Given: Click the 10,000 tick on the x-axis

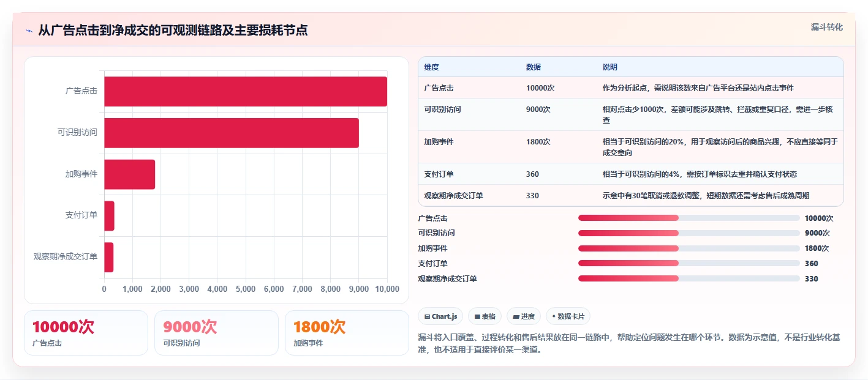Looking at the screenshot, I should (387, 289).
